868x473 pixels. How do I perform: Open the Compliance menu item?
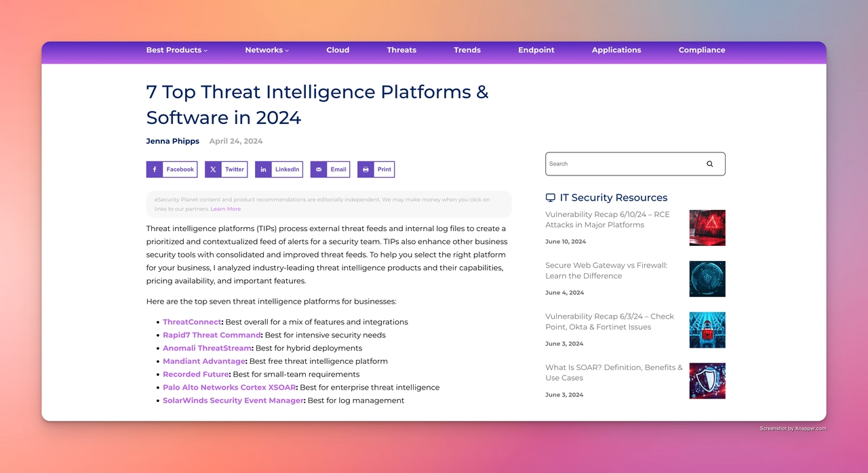[701, 50]
